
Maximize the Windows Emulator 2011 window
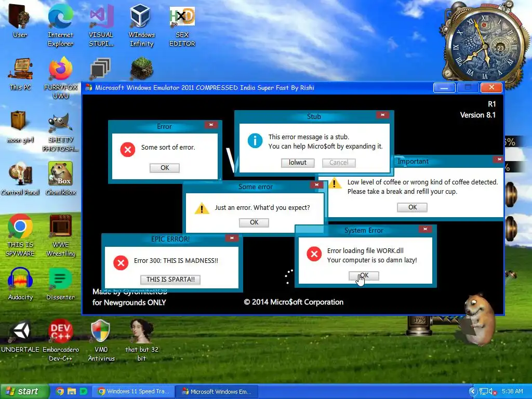pos(468,87)
